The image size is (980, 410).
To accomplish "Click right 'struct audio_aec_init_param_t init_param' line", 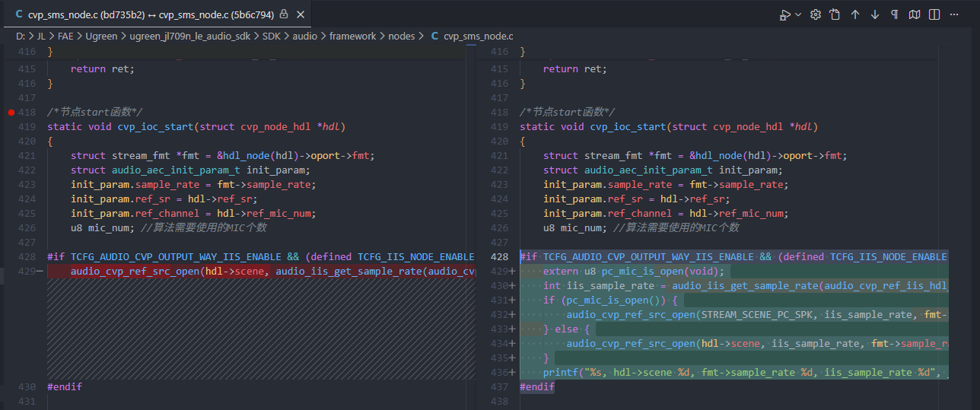I will tap(663, 170).
